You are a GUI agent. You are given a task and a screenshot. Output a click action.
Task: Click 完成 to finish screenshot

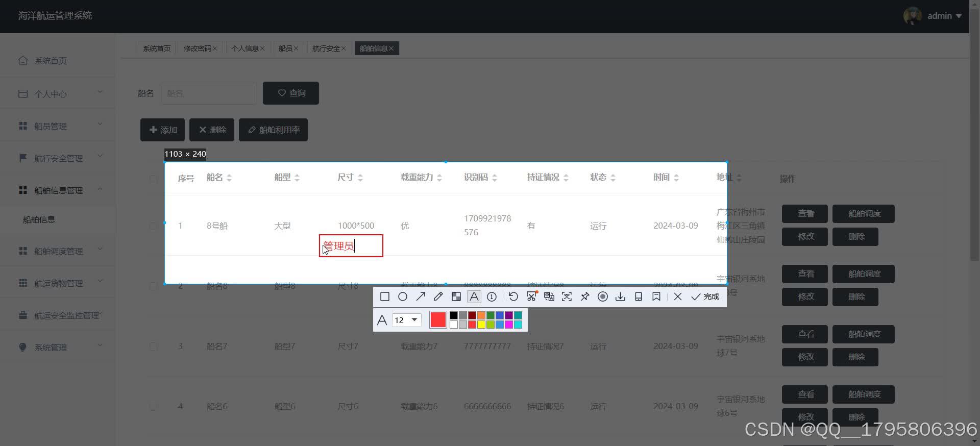tap(705, 296)
